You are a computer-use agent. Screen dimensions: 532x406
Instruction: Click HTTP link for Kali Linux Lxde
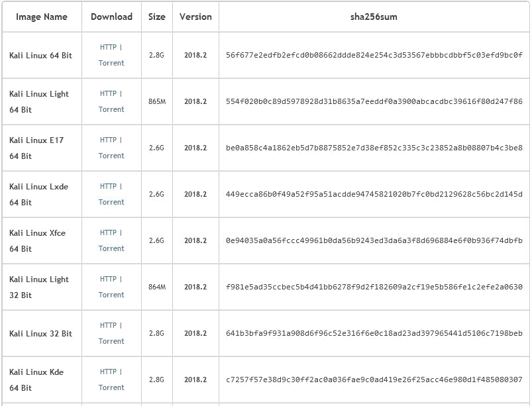click(108, 187)
